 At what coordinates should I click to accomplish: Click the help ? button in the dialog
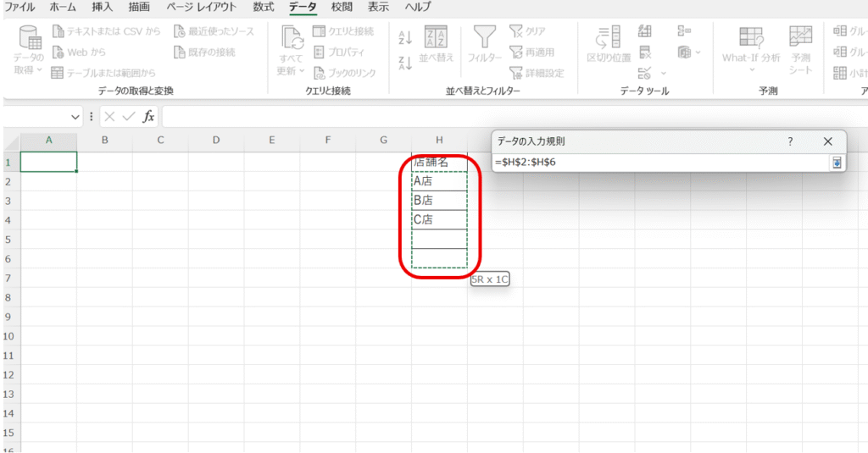coord(790,141)
